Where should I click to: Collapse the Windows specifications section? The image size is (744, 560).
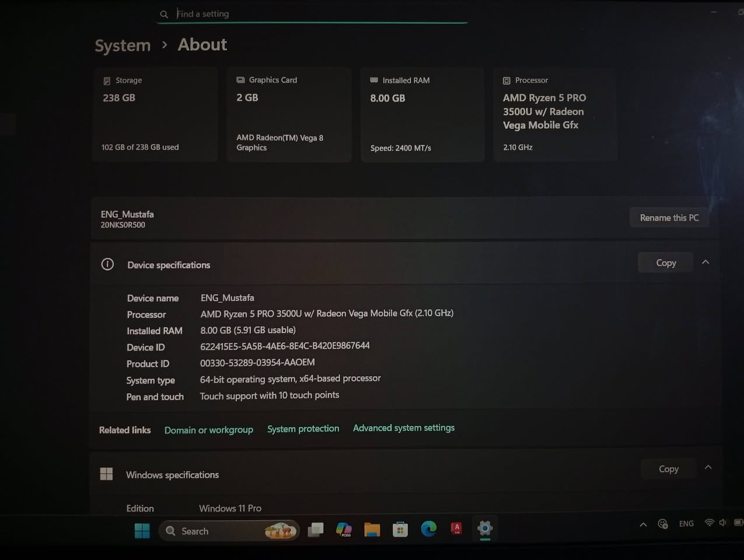tap(708, 467)
